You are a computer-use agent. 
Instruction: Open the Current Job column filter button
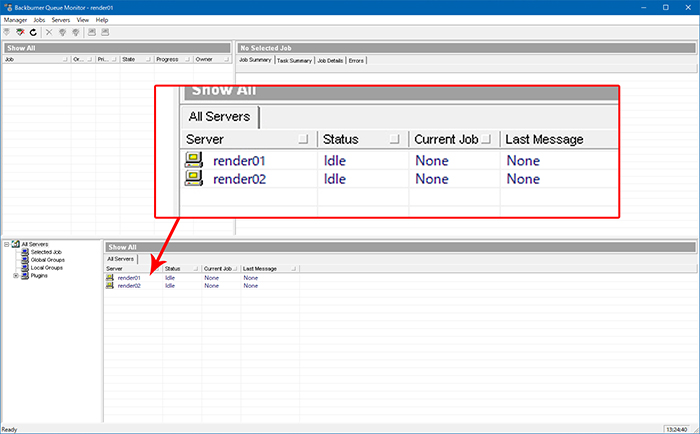coord(235,269)
